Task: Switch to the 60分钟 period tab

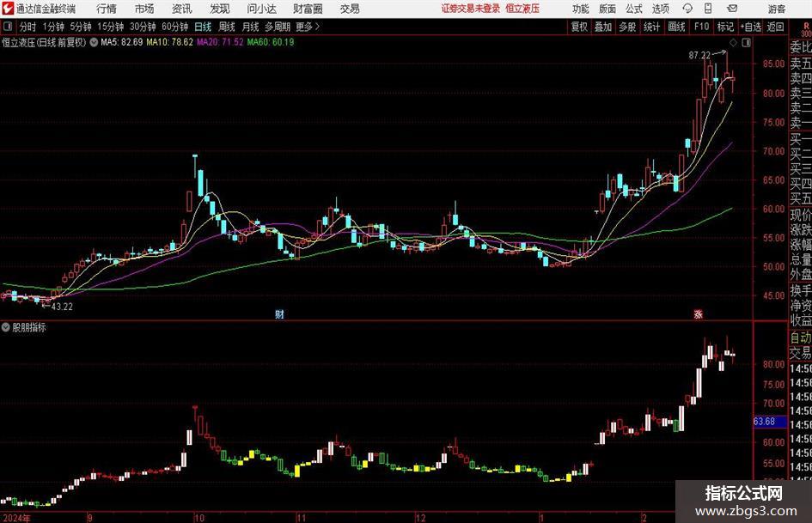Action: [175, 27]
